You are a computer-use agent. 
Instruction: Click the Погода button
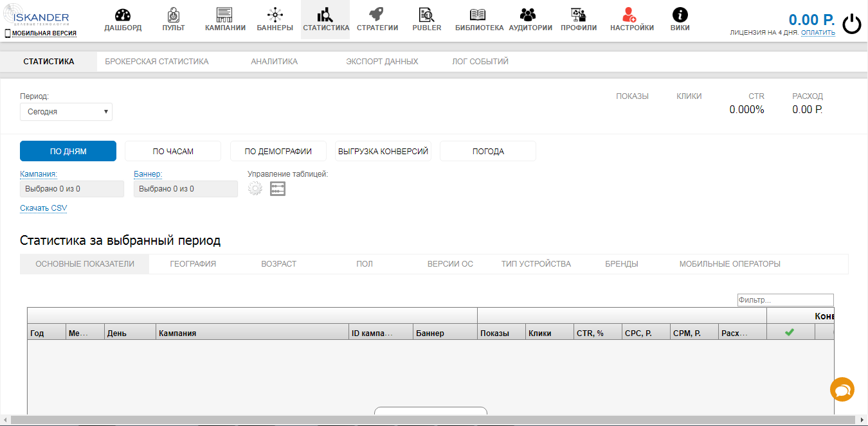click(488, 151)
